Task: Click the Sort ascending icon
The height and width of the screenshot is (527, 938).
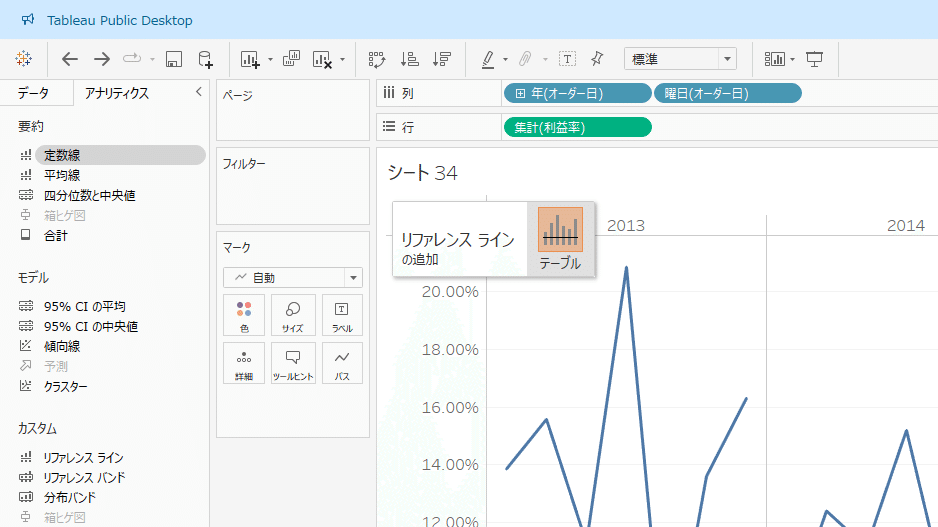Action: tap(410, 59)
